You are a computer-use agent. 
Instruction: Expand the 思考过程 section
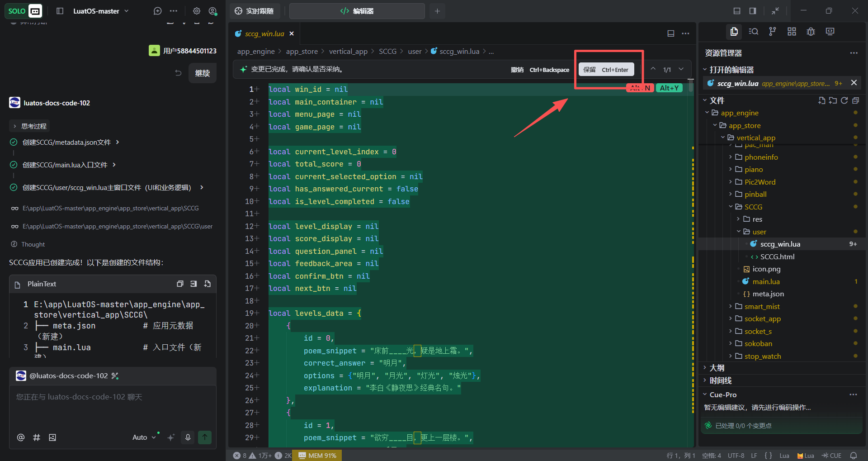tap(30, 126)
